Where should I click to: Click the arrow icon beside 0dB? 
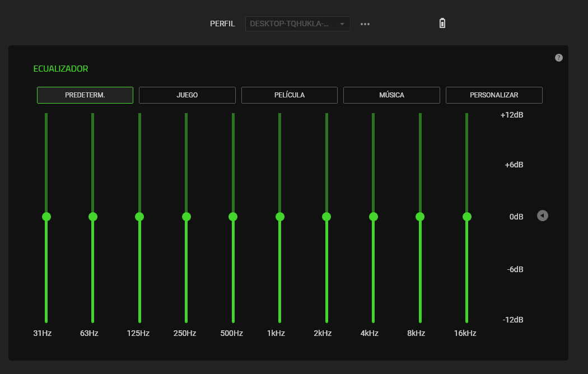tap(542, 216)
